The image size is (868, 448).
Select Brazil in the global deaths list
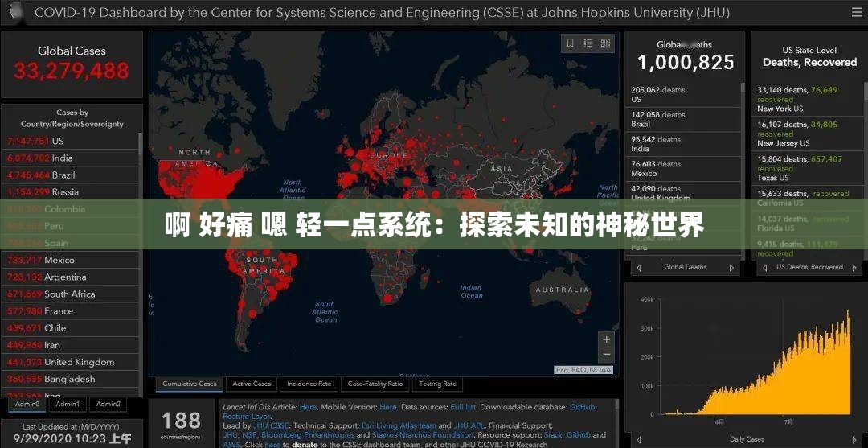(641, 125)
